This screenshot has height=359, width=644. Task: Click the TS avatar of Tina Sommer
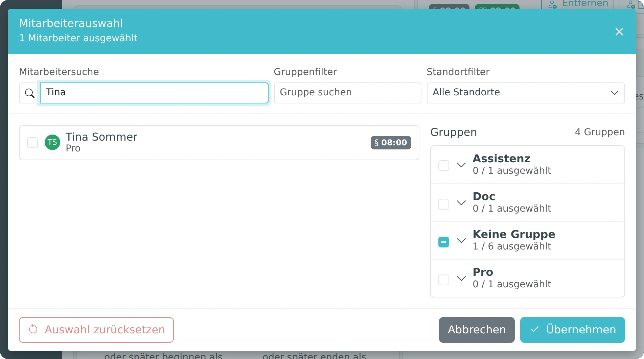tap(52, 142)
